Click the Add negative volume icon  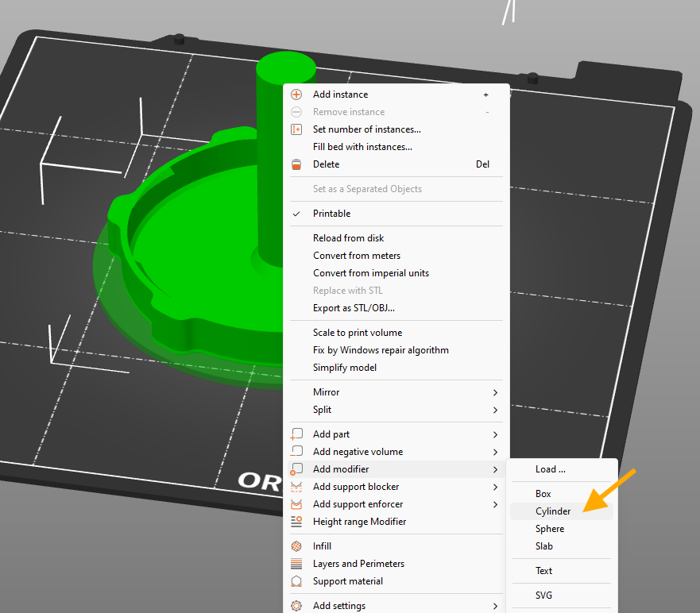click(x=296, y=452)
